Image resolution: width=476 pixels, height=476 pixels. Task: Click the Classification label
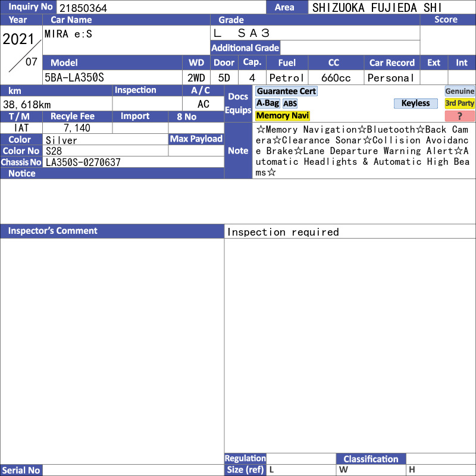pyautogui.click(x=371, y=459)
